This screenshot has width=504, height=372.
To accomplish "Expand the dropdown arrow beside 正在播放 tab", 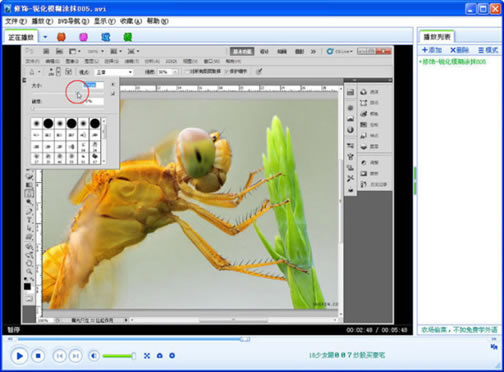I will tap(45, 37).
